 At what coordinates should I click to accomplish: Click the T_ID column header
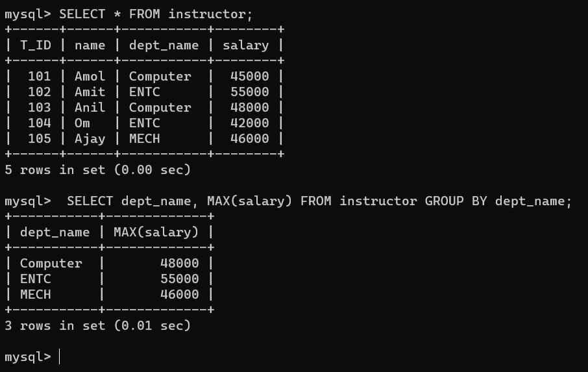click(x=35, y=45)
